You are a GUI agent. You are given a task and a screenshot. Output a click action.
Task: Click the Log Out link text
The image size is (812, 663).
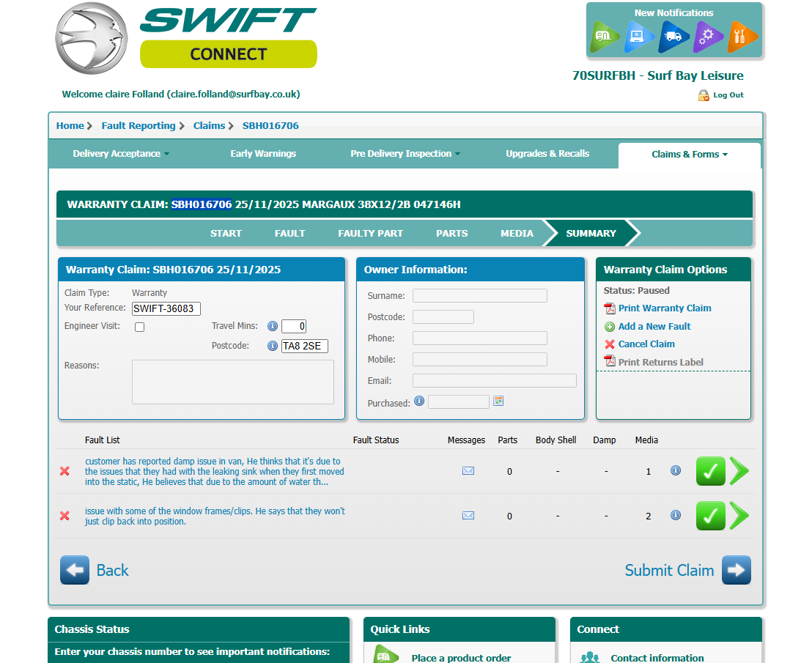pyautogui.click(x=728, y=95)
